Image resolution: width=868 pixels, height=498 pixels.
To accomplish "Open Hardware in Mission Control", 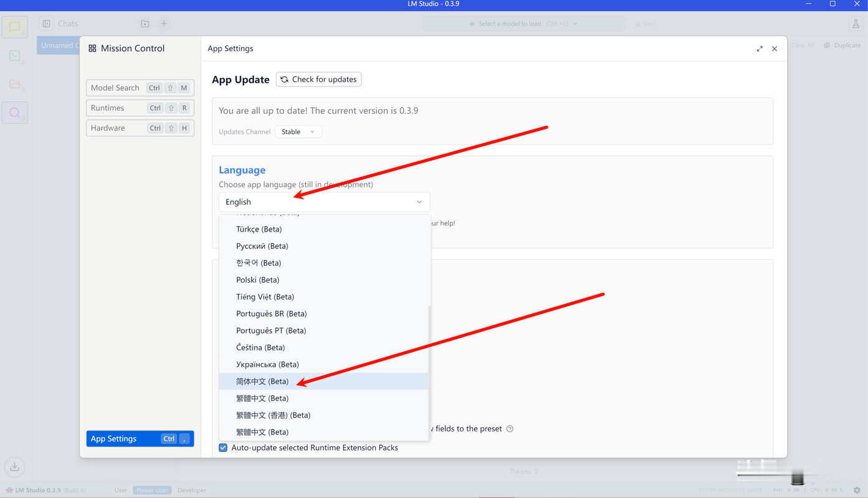I will [140, 128].
